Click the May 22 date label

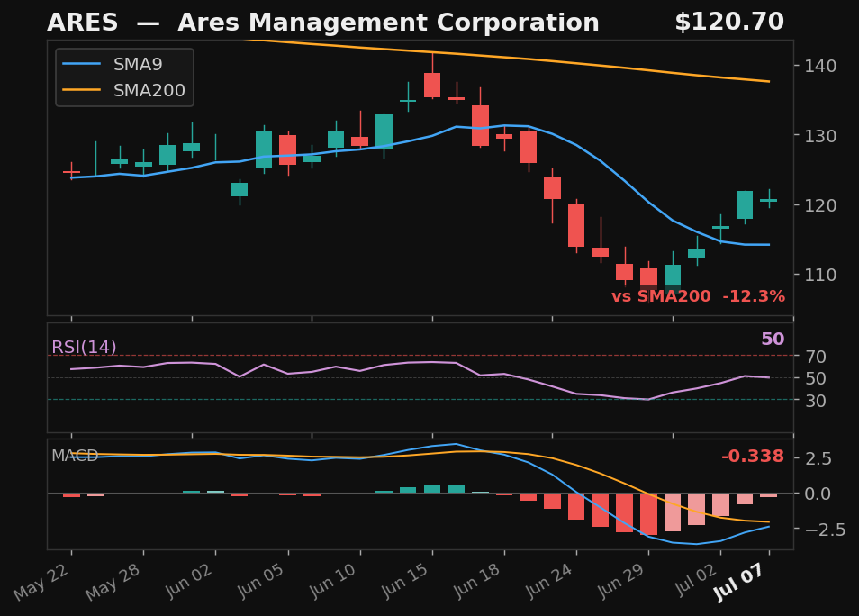coord(41,582)
